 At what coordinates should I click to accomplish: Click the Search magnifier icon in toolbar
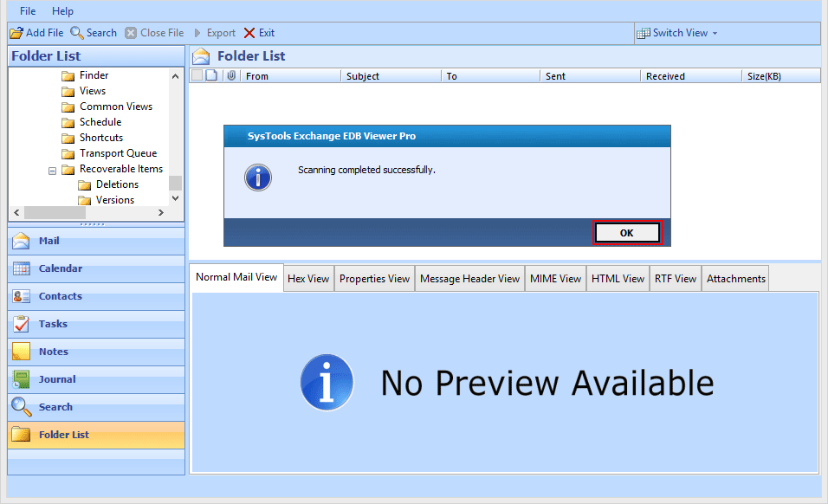click(77, 33)
